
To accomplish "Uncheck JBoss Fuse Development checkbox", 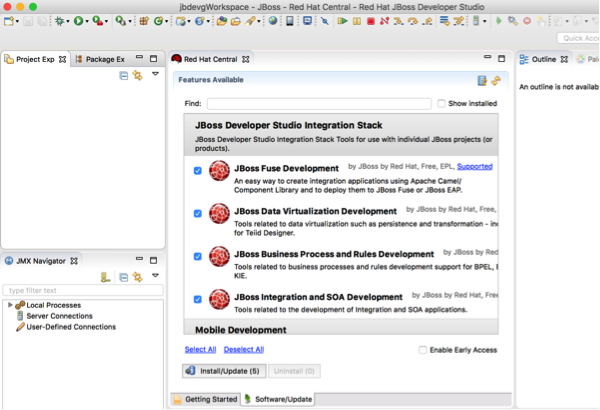I will pyautogui.click(x=197, y=170).
